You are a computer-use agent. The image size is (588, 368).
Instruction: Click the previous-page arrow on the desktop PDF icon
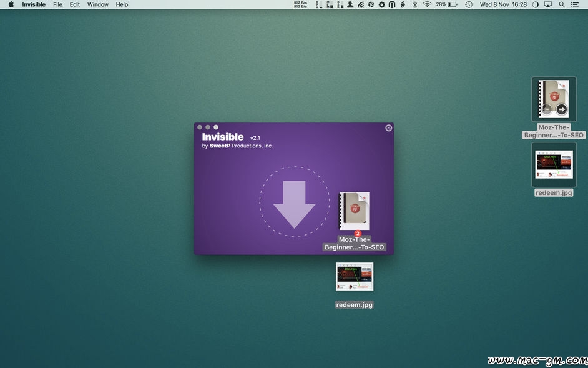point(546,109)
